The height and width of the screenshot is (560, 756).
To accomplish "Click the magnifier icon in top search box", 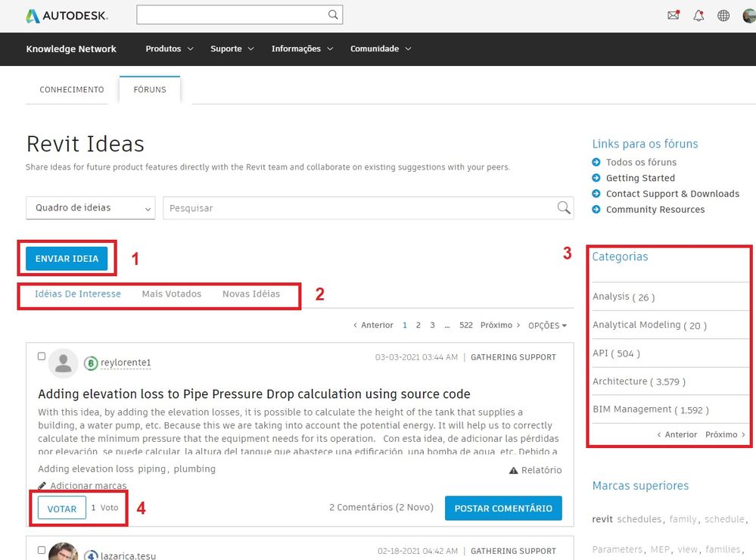I will coord(333,14).
